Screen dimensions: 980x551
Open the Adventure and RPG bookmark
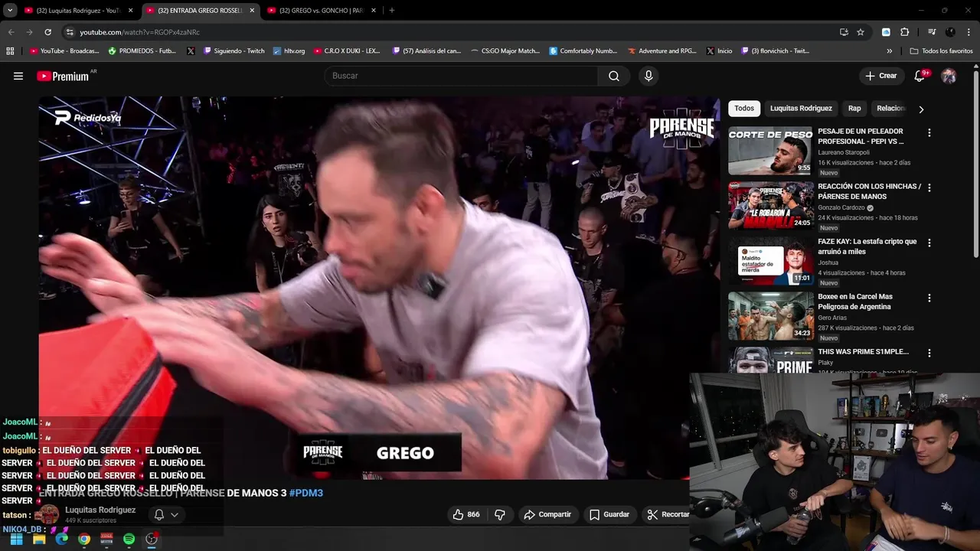coord(661,51)
